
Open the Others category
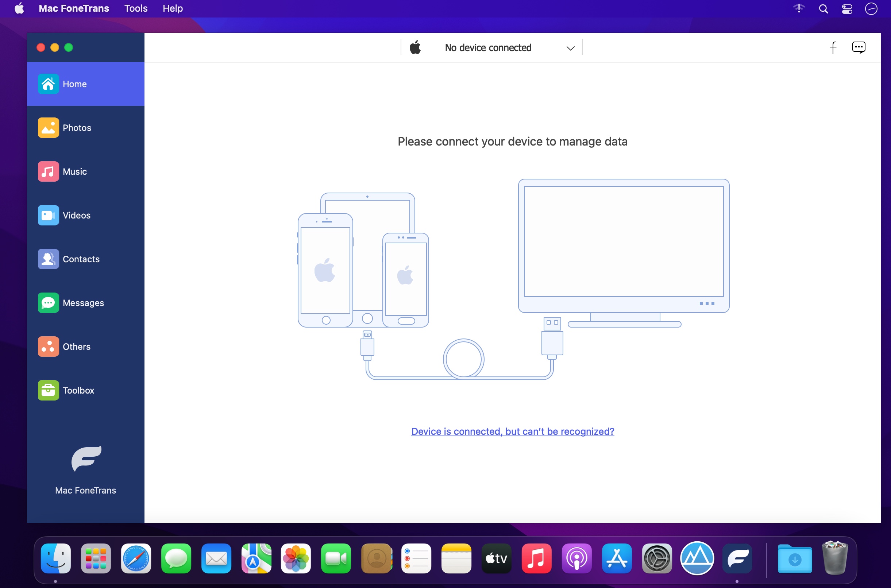pos(85,347)
